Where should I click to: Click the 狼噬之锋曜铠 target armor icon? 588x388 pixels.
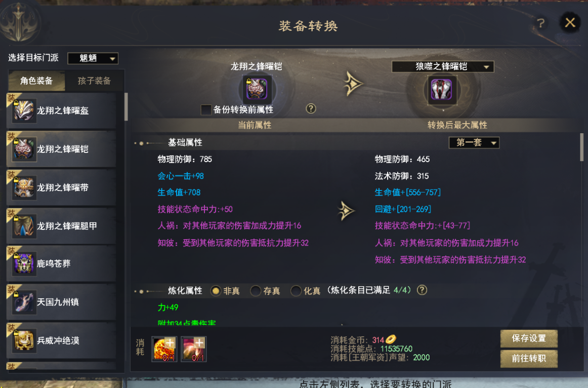441,90
